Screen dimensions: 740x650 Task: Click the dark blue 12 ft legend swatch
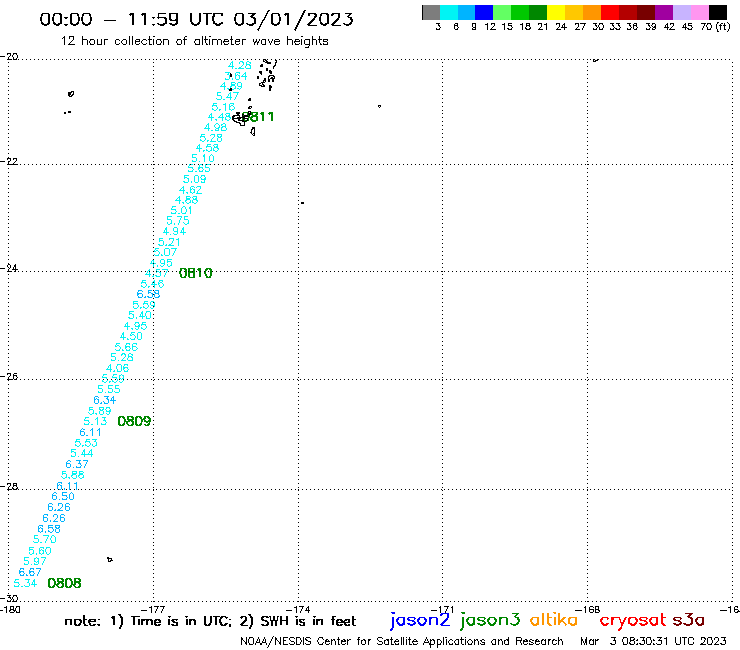pos(485,12)
